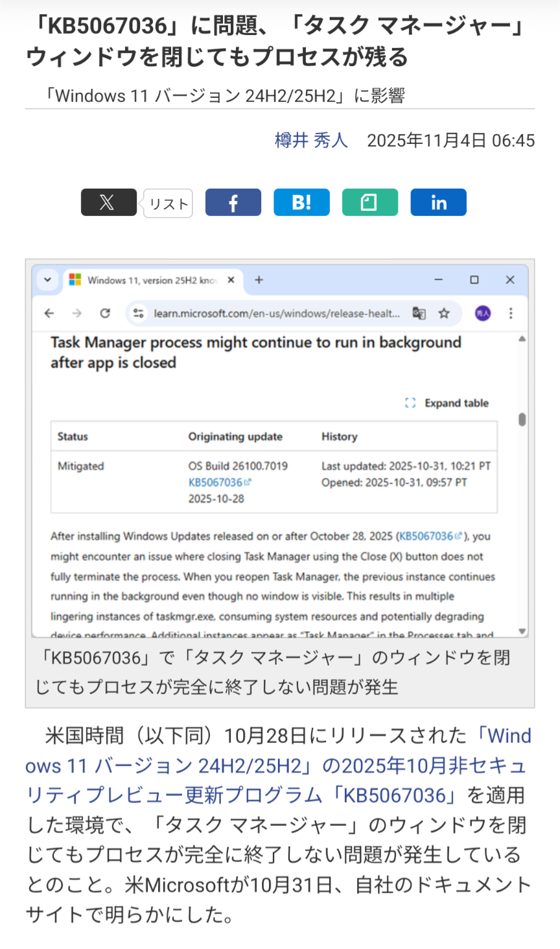The width and height of the screenshot is (560, 949).
Task: Open the tab search chevron dropdown
Action: pyautogui.click(x=47, y=280)
